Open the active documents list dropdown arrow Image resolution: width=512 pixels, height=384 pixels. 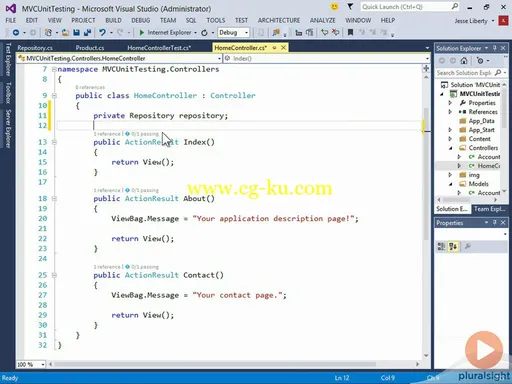point(427,48)
